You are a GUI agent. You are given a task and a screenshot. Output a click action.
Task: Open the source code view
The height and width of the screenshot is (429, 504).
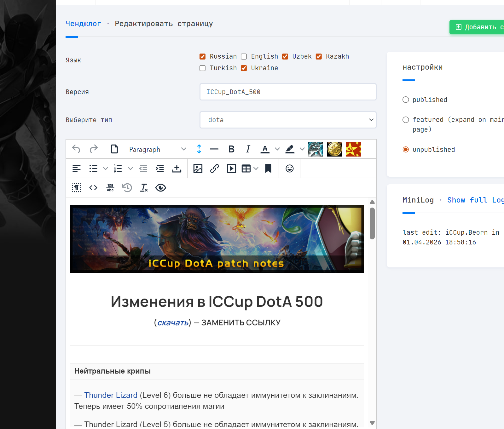(93, 188)
